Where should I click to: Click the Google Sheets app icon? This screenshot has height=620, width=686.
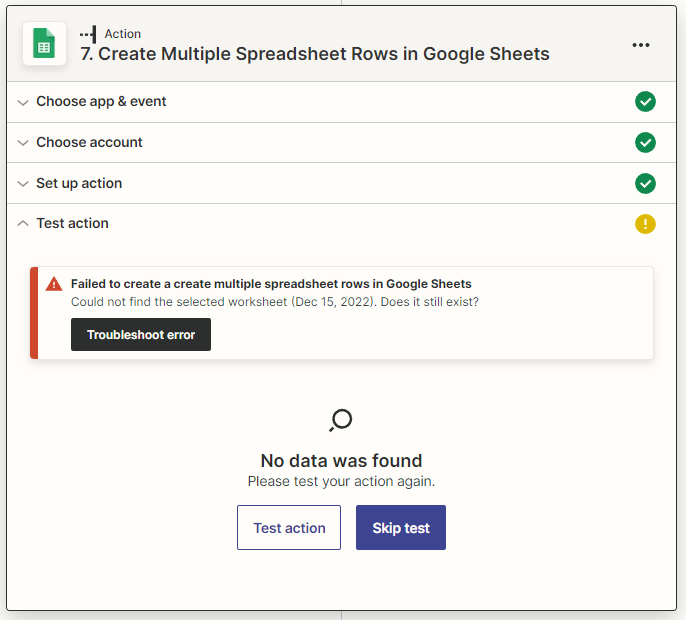pyautogui.click(x=44, y=43)
